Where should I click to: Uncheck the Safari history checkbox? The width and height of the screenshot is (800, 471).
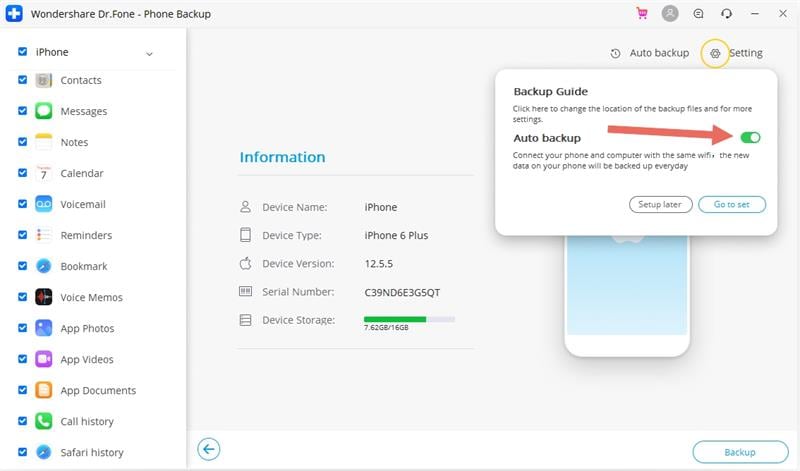pyautogui.click(x=22, y=452)
